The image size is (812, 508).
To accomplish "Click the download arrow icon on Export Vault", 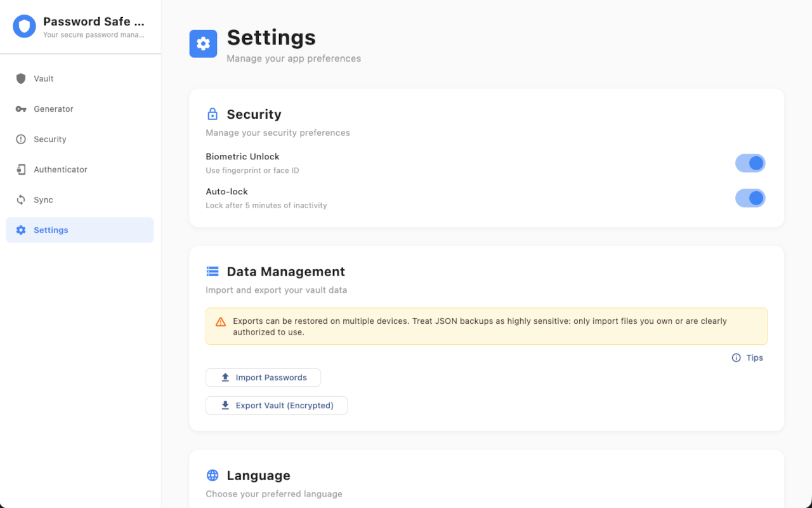I will pos(225,406).
